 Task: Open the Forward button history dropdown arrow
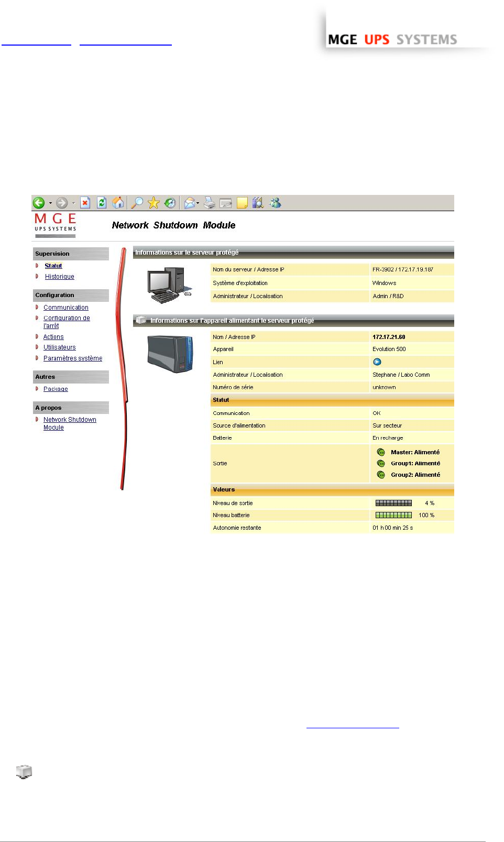click(x=73, y=203)
